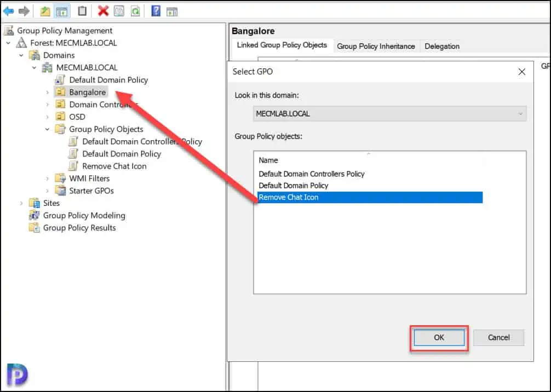The height and width of the screenshot is (392, 551).
Task: Collapse the Group Policy Objects node
Action: pyautogui.click(x=48, y=129)
